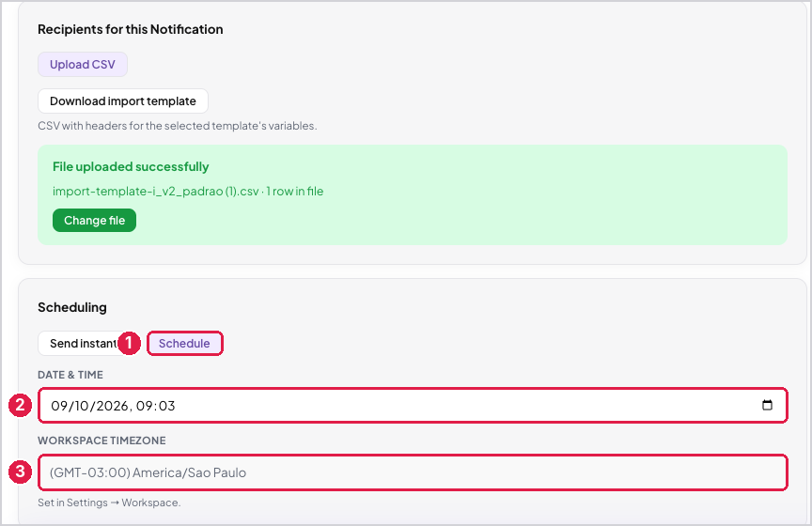Open the calendar picker icon in date field
The image size is (812, 526).
point(767,405)
